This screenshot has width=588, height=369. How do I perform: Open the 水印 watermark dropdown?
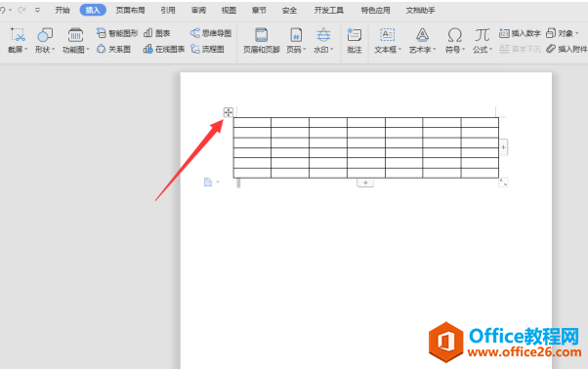(x=323, y=40)
